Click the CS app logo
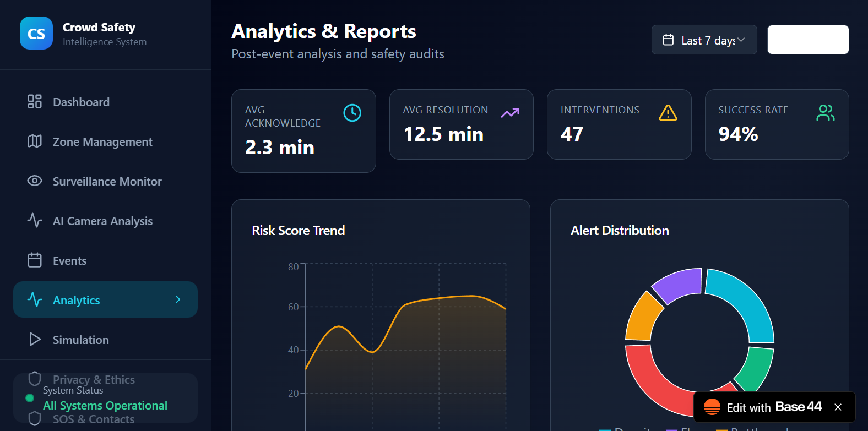868x431 pixels. pyautogui.click(x=36, y=33)
